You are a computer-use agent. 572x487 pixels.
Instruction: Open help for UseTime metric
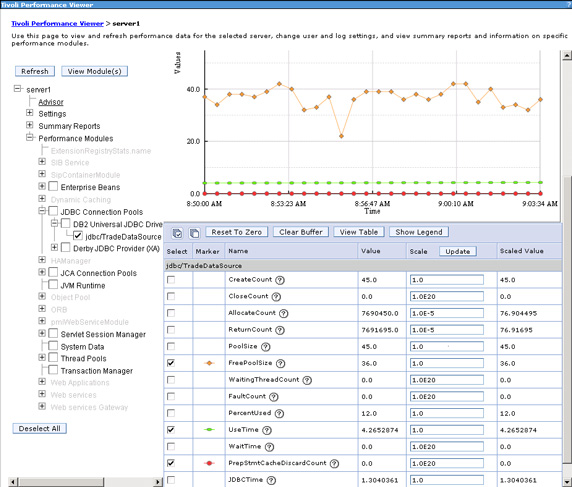[x=267, y=430]
